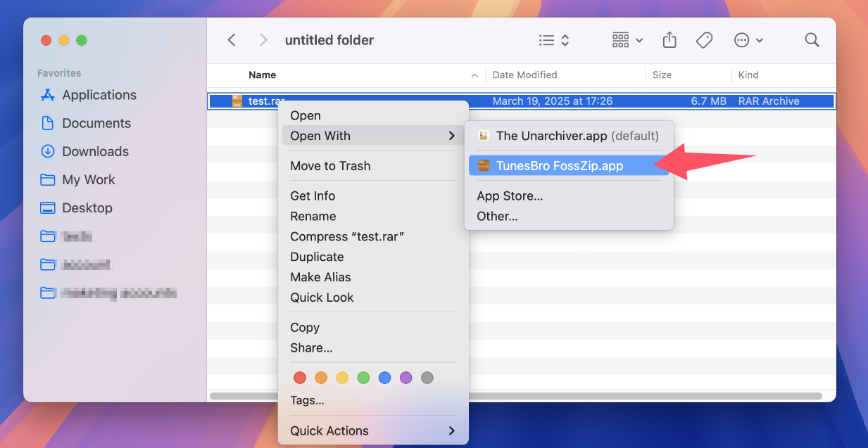Sort by the Kind column header
The image size is (868, 448).
(748, 75)
